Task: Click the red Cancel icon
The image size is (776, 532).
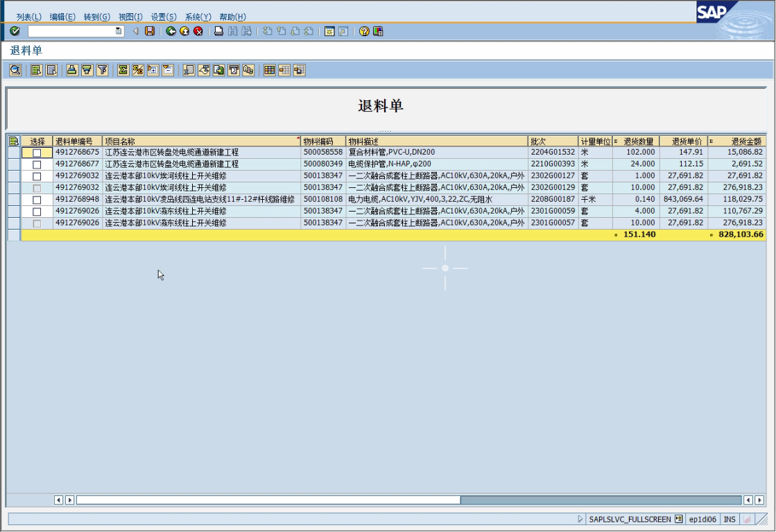Action: 198,31
